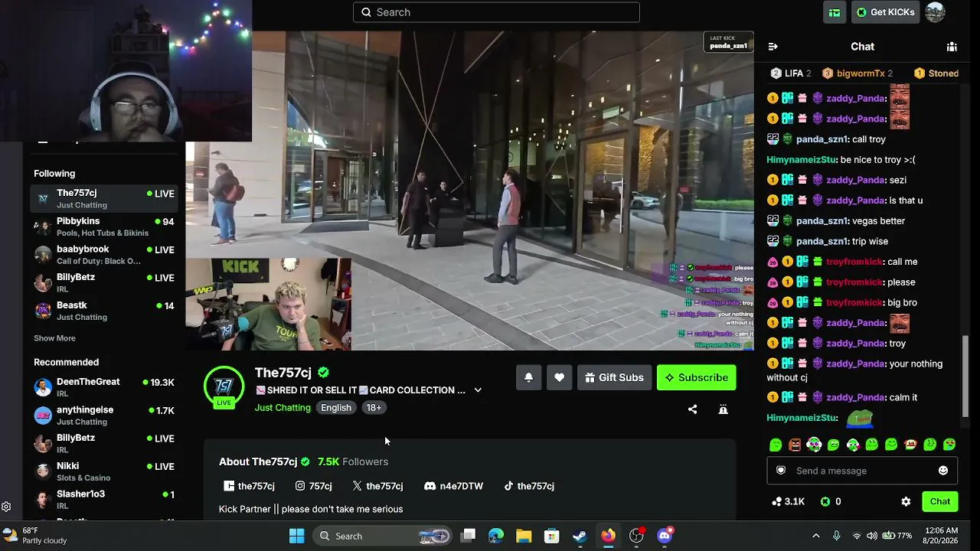Click the Gift Subs button
This screenshot has width=980, height=551.
(x=614, y=377)
